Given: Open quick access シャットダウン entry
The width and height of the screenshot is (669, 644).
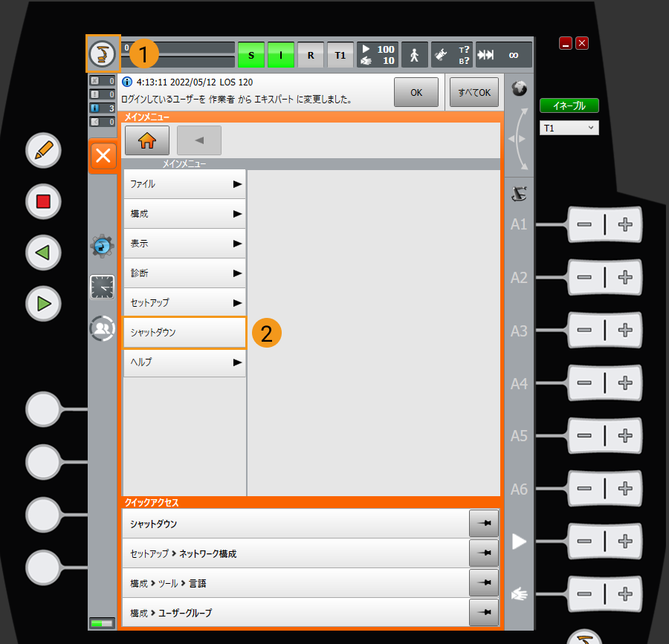Looking at the screenshot, I should pyautogui.click(x=296, y=524).
